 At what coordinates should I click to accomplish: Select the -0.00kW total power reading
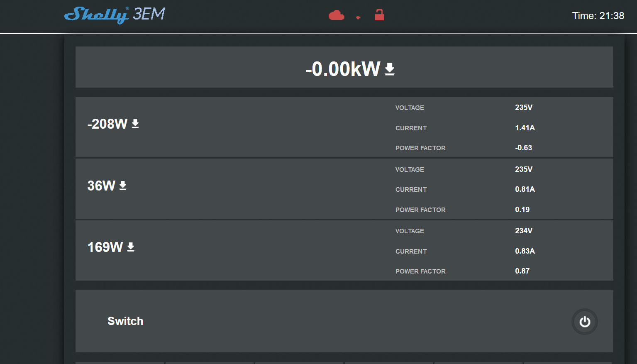pos(343,69)
